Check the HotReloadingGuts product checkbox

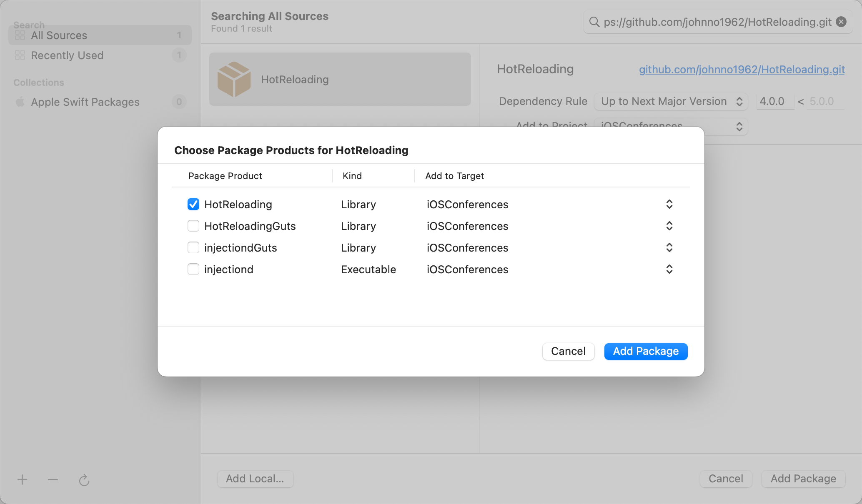tap(193, 226)
